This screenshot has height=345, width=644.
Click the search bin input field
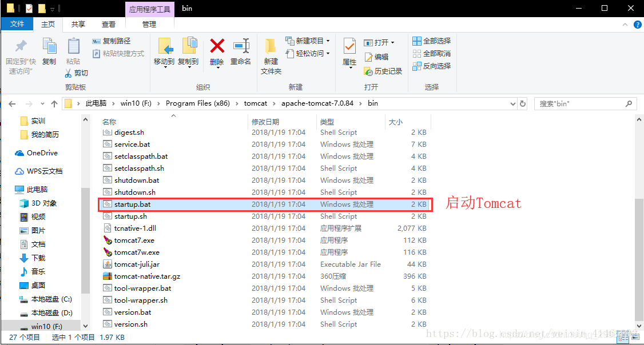tap(585, 104)
